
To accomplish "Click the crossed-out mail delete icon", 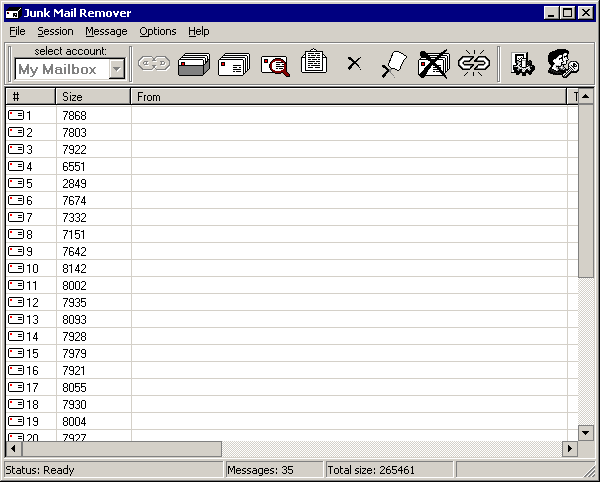I will click(434, 64).
